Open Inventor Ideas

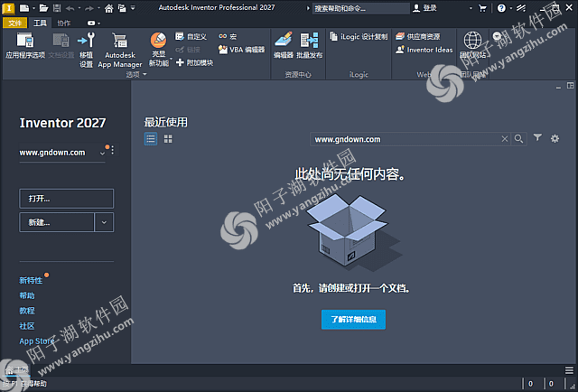point(424,50)
